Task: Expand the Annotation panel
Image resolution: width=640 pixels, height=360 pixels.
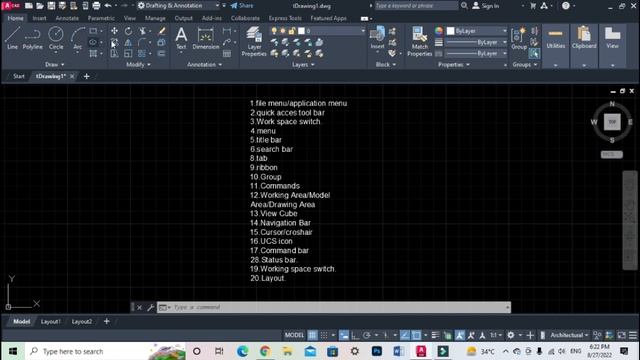Action: pyautogui.click(x=204, y=64)
